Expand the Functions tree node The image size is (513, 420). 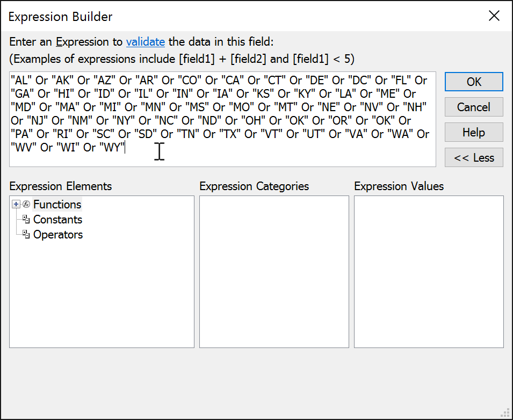(x=16, y=204)
